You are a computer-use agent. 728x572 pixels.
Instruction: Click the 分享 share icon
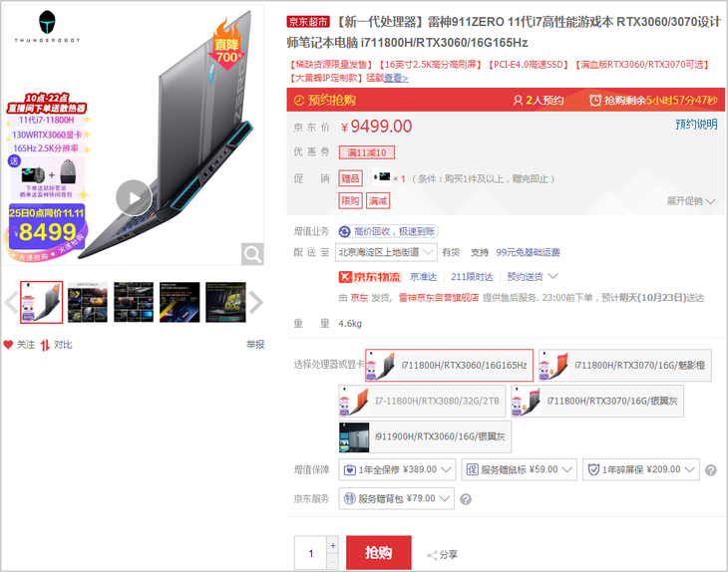click(x=433, y=555)
